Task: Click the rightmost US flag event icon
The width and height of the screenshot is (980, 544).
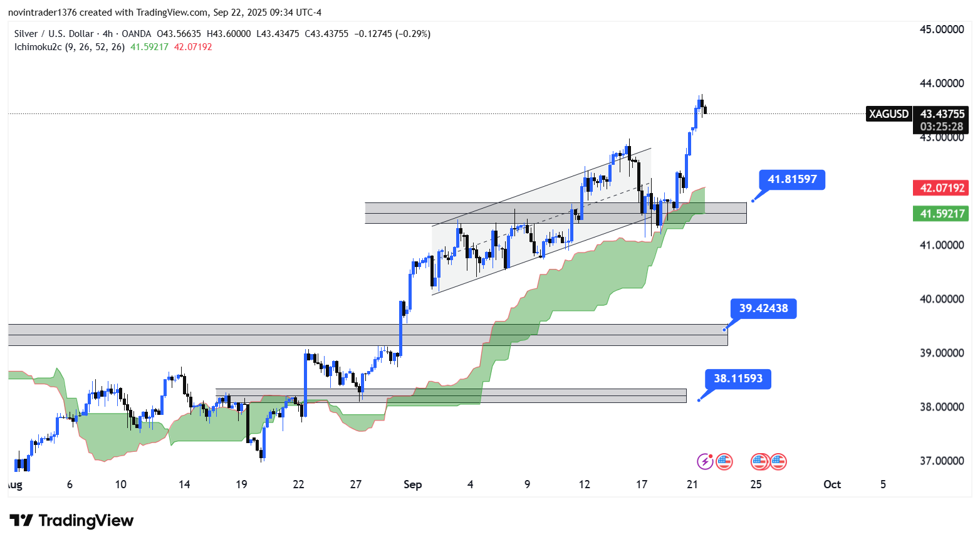Action: 778,462
